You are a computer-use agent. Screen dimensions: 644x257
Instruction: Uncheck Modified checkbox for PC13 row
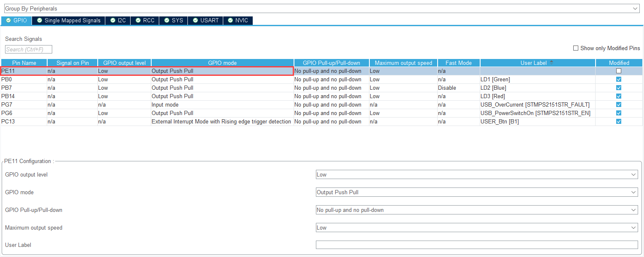coord(619,121)
